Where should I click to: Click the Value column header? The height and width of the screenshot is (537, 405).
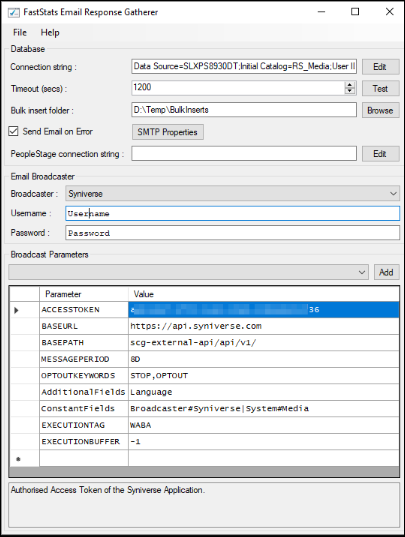[x=264, y=294]
